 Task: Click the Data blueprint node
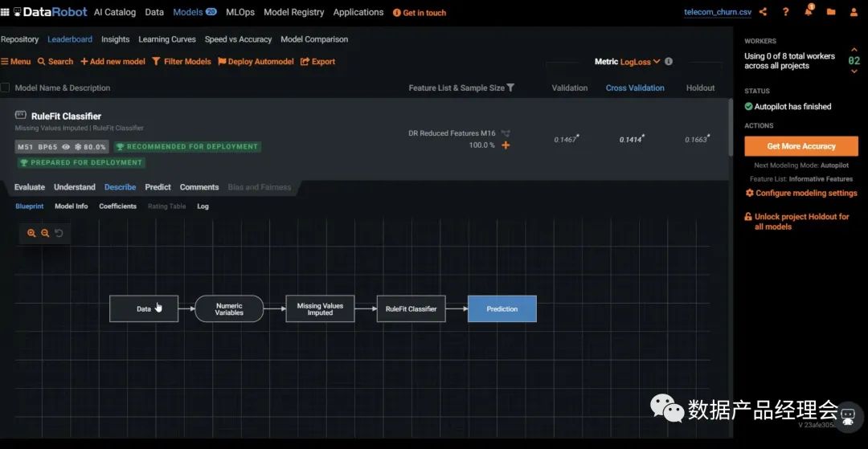144,308
